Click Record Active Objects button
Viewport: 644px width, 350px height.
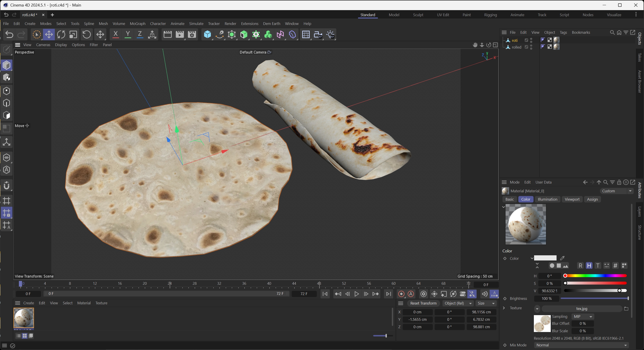tap(401, 294)
